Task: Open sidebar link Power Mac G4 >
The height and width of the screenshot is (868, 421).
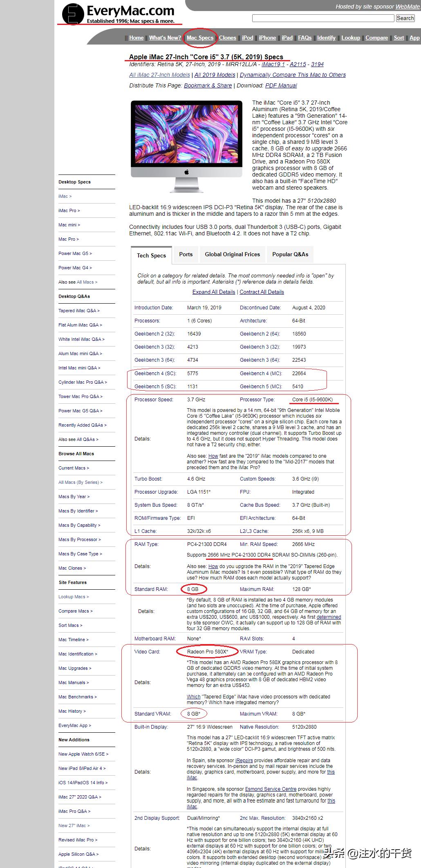Action: (x=75, y=268)
